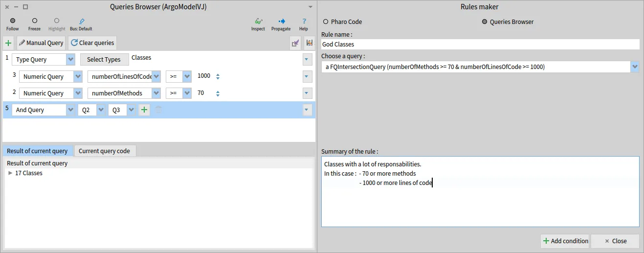Toggle the Highlight mode radio
This screenshot has height=253, width=644.
coord(57,21)
